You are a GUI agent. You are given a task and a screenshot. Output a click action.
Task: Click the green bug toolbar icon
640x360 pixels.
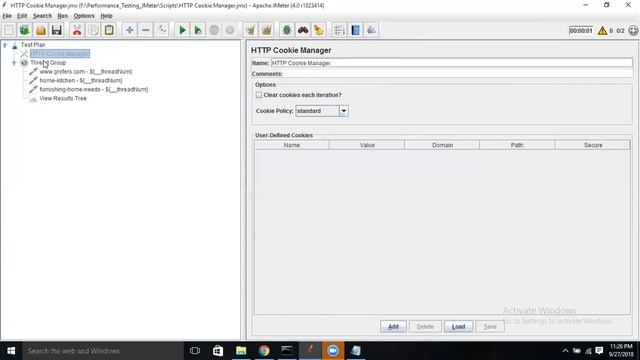287,30
